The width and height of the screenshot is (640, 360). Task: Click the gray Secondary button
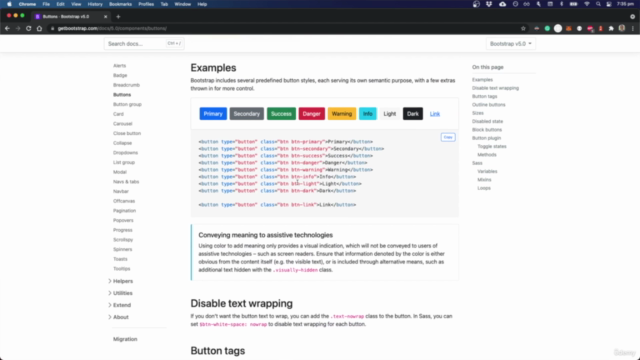(247, 114)
